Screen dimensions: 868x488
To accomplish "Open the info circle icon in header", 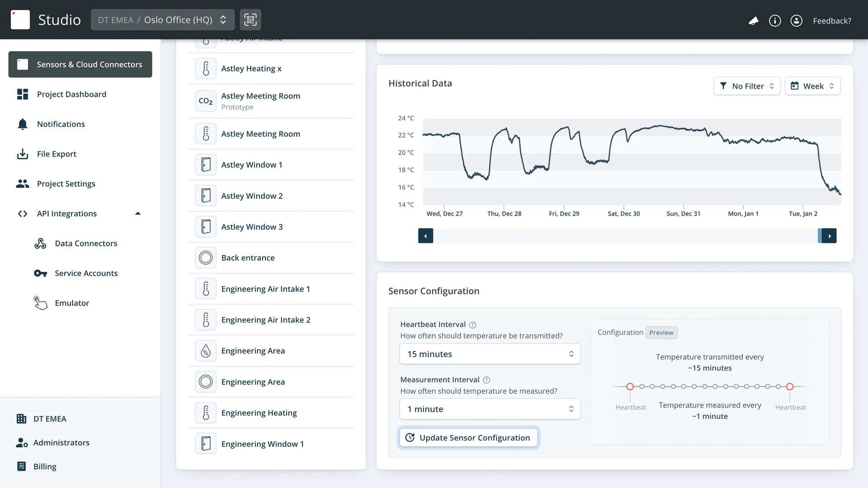I will (x=775, y=21).
